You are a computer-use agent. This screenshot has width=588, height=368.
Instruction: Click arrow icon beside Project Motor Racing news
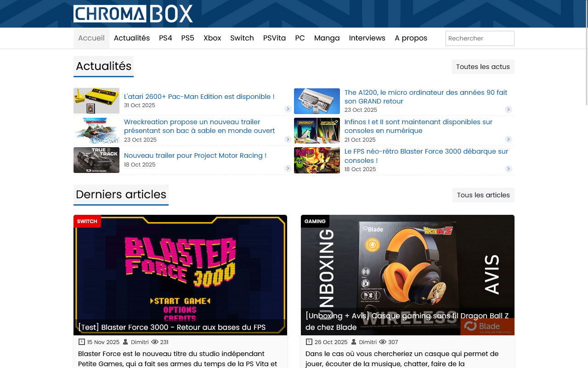coord(288,168)
